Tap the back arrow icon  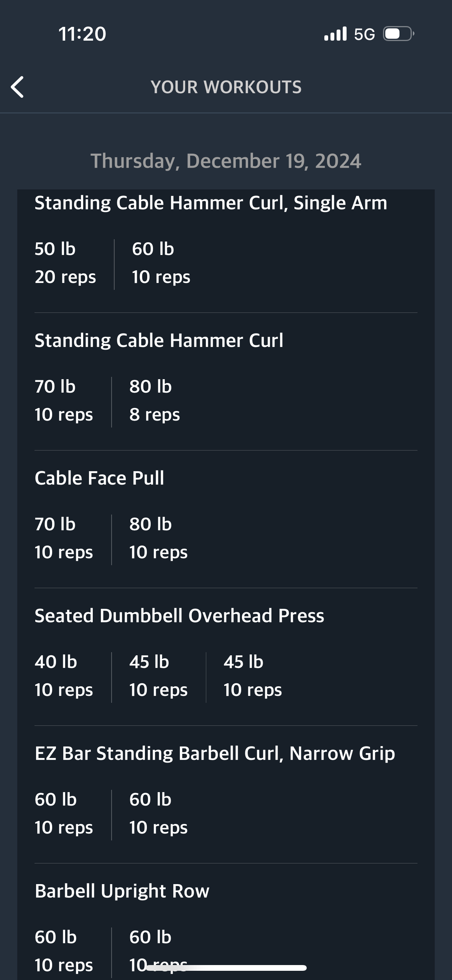18,87
